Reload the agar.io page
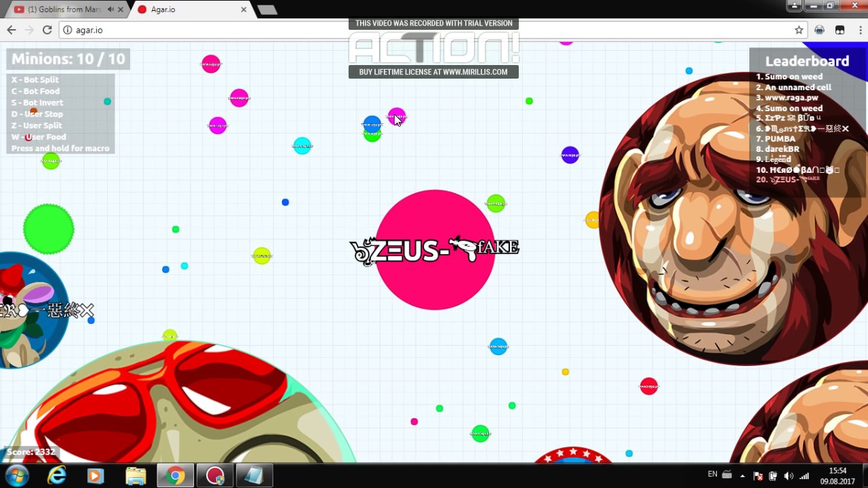 tap(47, 30)
